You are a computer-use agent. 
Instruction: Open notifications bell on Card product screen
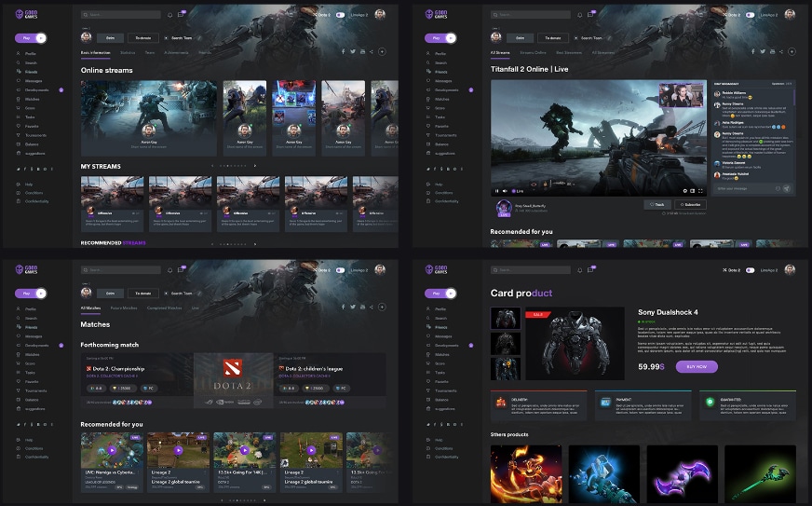coord(579,270)
